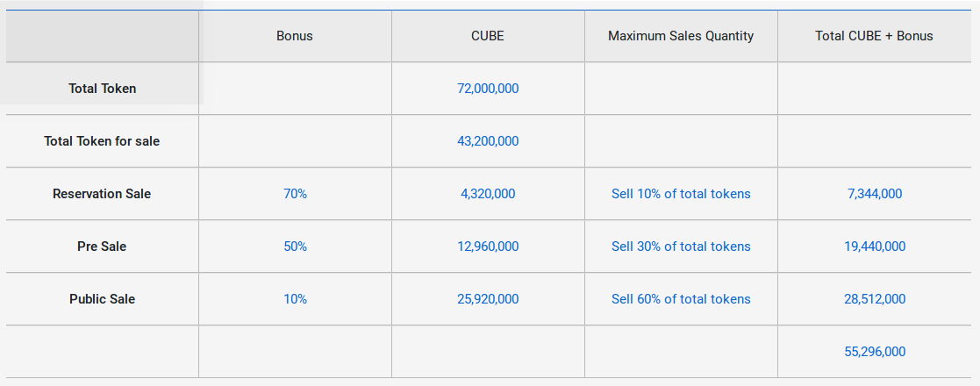980x386 pixels.
Task: Select the Reservation Sale row label
Action: point(102,194)
